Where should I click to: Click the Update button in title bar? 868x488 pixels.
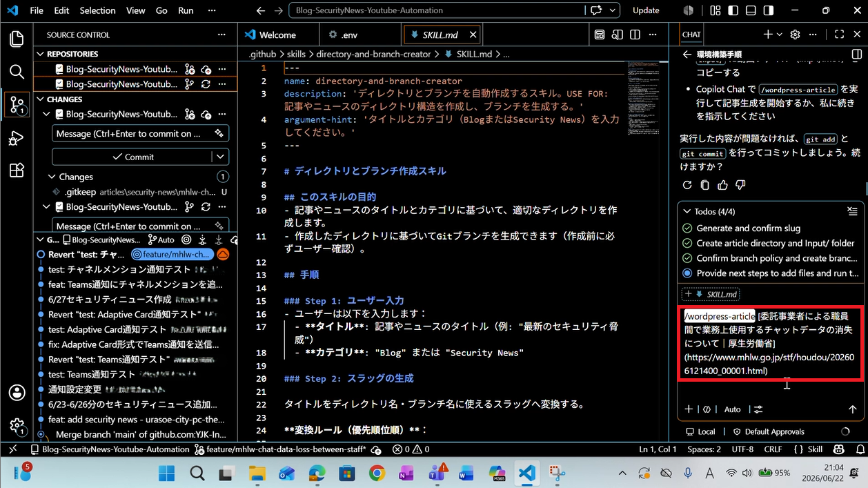646,10
